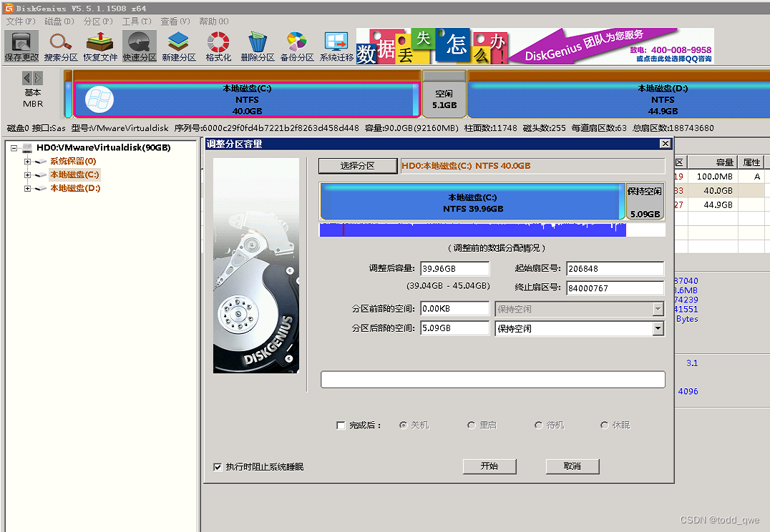Click the 选择分区 button
This screenshot has height=532, width=770.
(x=358, y=166)
